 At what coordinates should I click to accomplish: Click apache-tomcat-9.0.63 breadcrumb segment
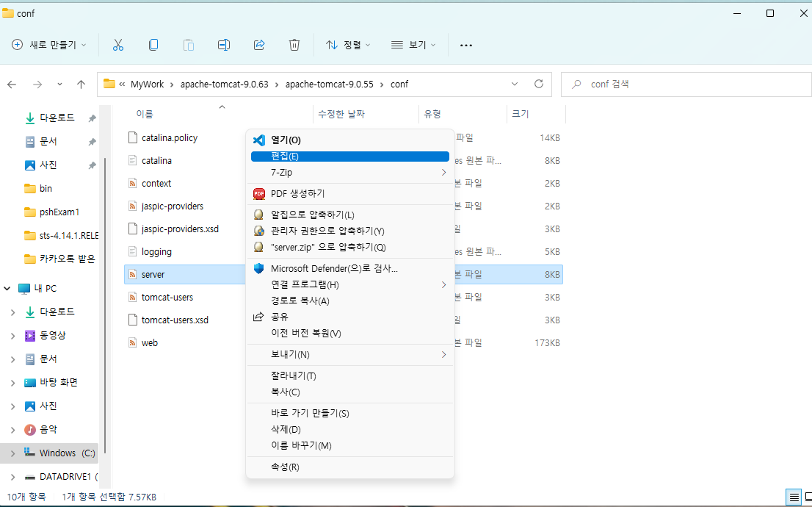[224, 84]
